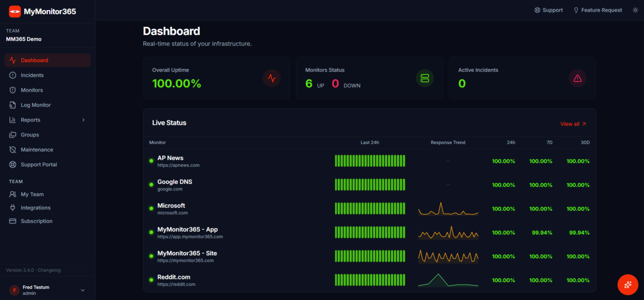Open the Incidents page
The height and width of the screenshot is (300, 644).
coord(47,75)
